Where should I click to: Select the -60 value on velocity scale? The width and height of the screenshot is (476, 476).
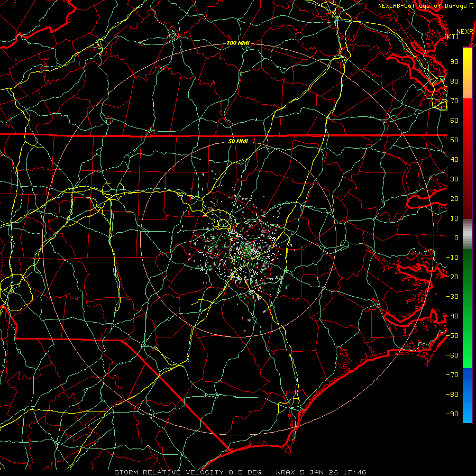point(452,355)
